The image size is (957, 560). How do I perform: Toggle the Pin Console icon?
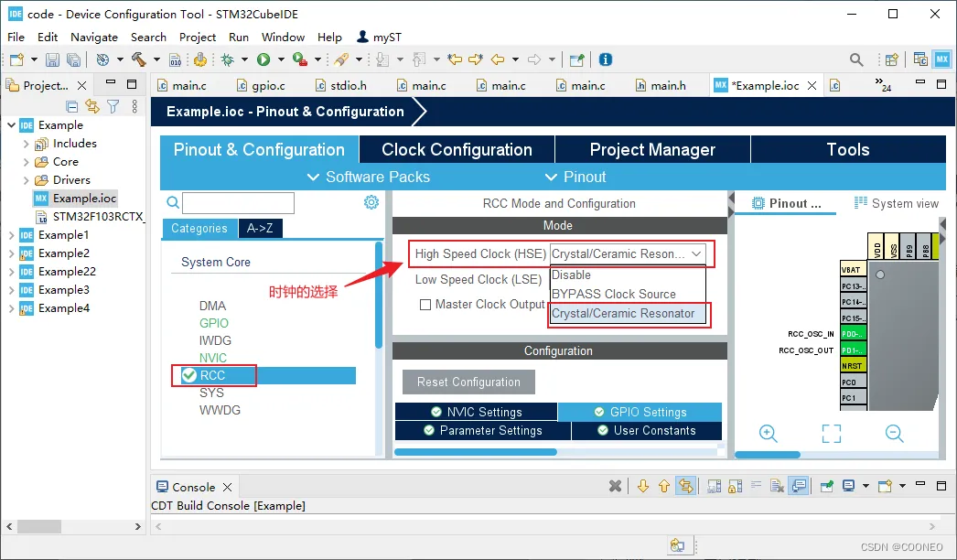click(x=827, y=486)
